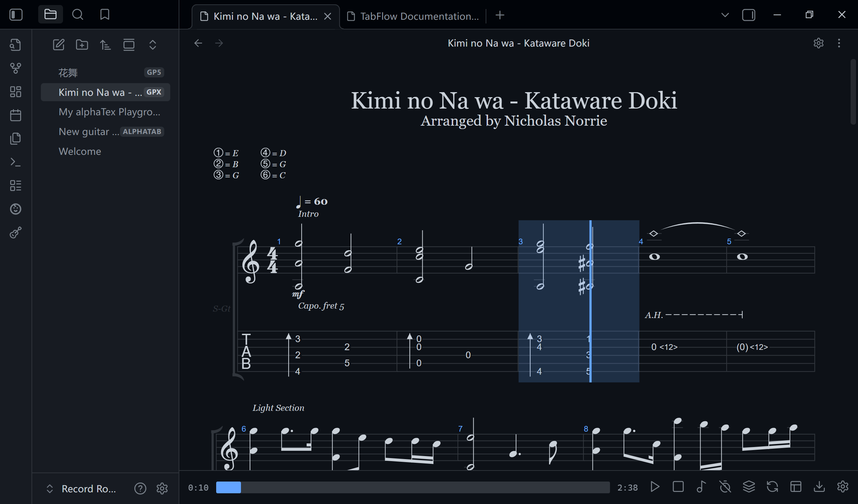Stop playback with the square button
The image size is (858, 504).
click(678, 487)
